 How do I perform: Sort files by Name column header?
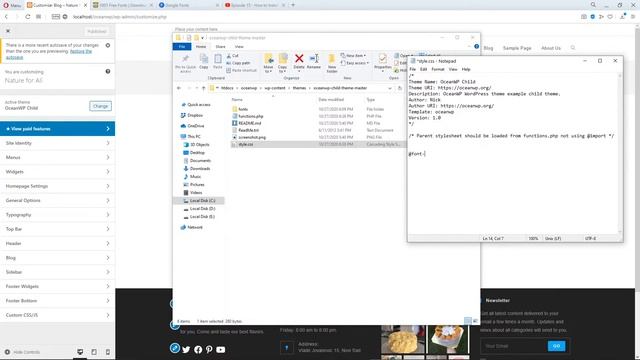click(237, 100)
